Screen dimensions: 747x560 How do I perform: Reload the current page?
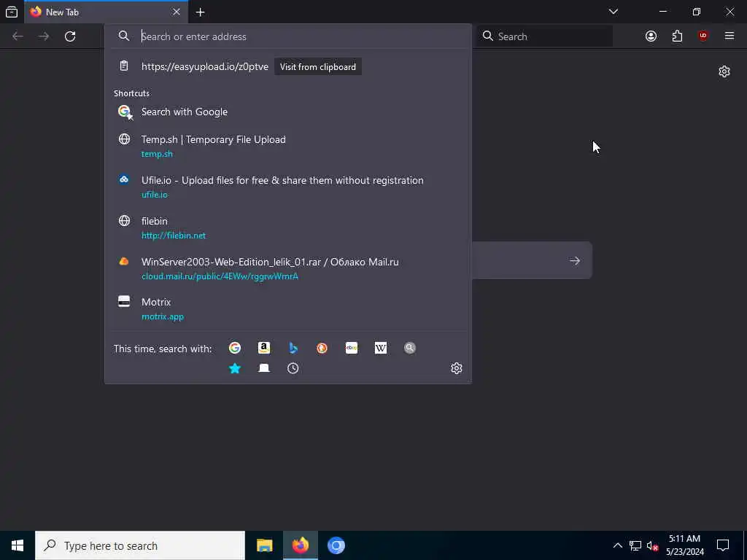(70, 36)
